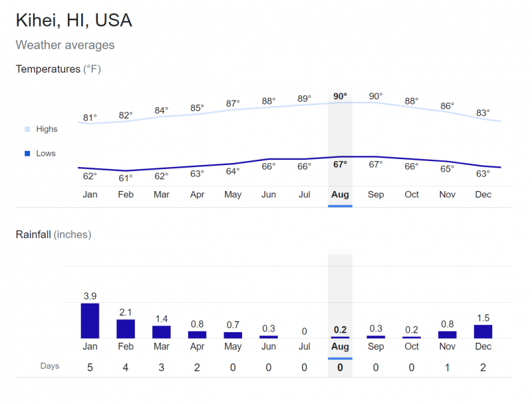The width and height of the screenshot is (532, 404).
Task: Click the Weather averages subtitle
Action: pos(65,45)
